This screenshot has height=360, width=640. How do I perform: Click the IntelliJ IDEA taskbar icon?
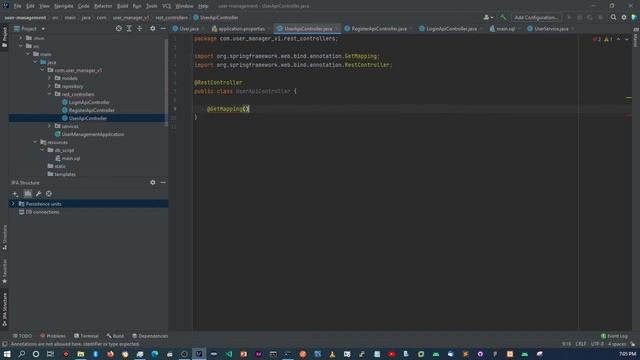click(199, 354)
